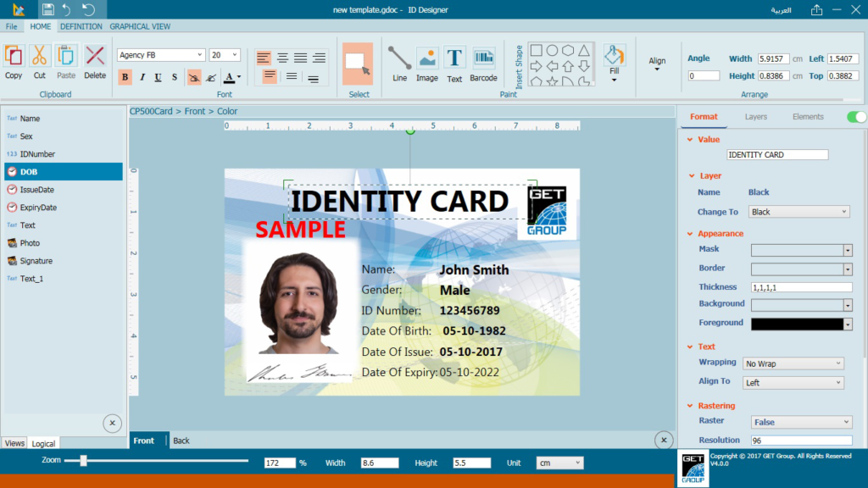The width and height of the screenshot is (868, 488).
Task: Open the Agency FB font dropdown
Action: pyautogui.click(x=160, y=55)
